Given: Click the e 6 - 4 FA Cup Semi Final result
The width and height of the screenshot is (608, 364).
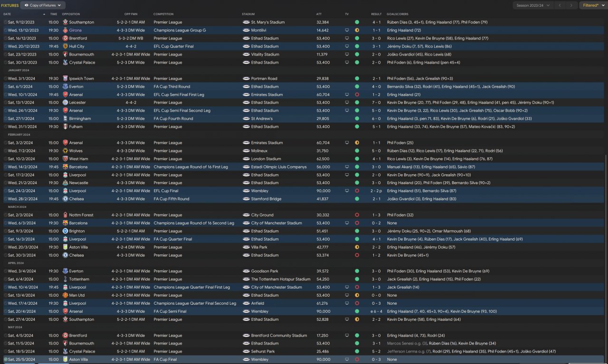Looking at the screenshot, I should click(375, 311).
